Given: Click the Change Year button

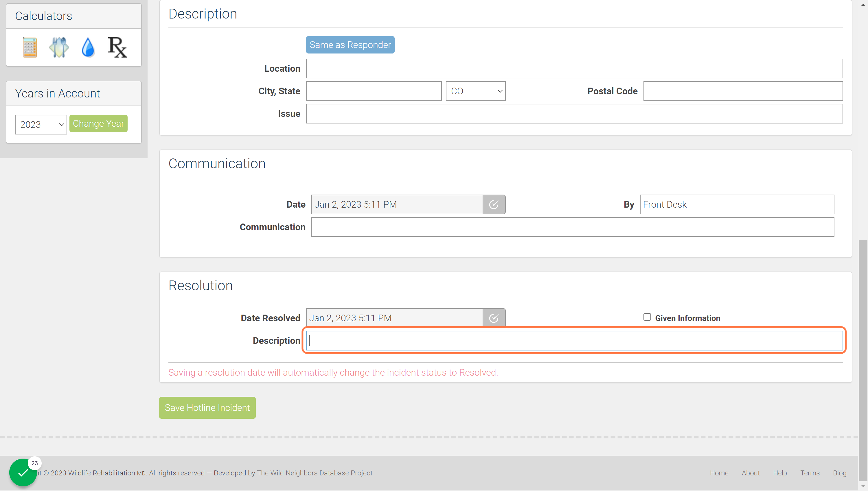Looking at the screenshot, I should pos(98,123).
